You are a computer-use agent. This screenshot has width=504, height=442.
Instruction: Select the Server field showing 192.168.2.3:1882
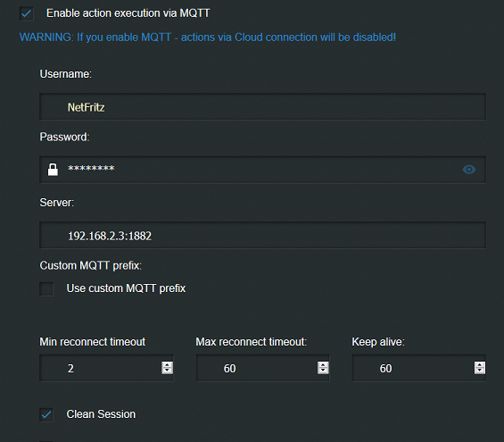point(262,235)
